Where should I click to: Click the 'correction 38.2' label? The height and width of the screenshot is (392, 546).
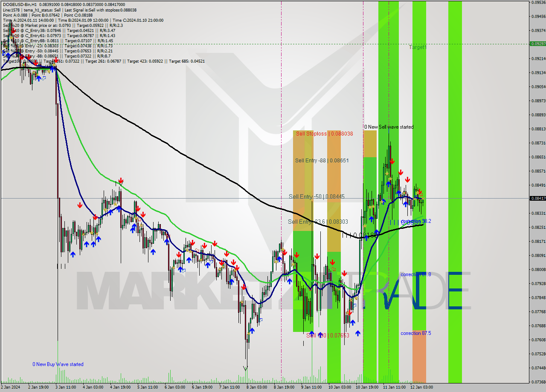coord(416,221)
